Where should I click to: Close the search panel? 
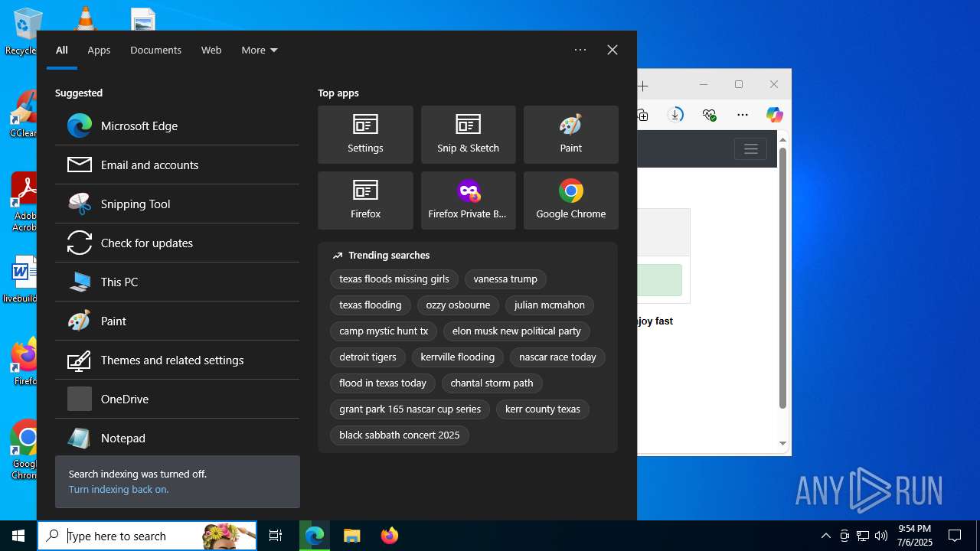coord(612,50)
